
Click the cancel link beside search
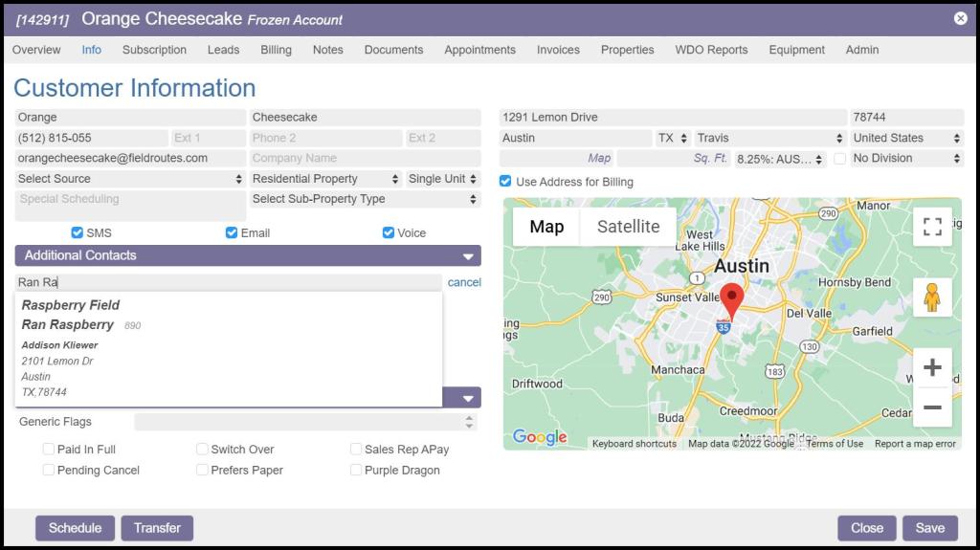464,282
